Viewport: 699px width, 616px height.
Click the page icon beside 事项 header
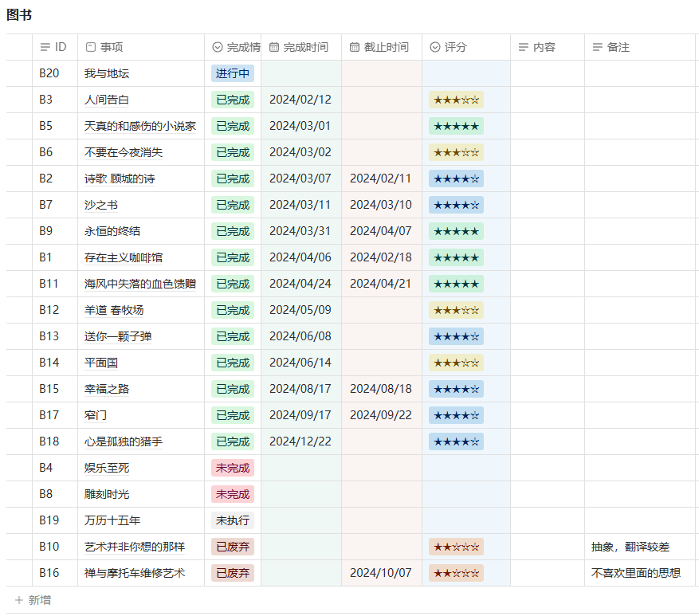[x=90, y=48]
